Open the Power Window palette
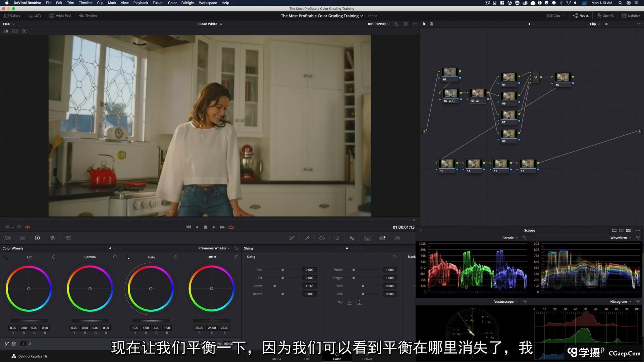This screenshot has width=644, height=362. pos(322,238)
